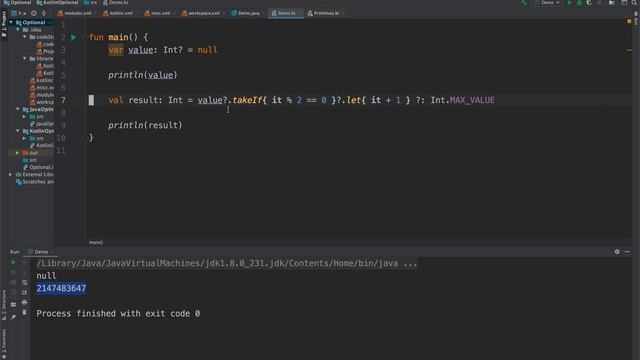Rerun Demo in the Run panel
The image size is (640, 360).
[x=13, y=262]
